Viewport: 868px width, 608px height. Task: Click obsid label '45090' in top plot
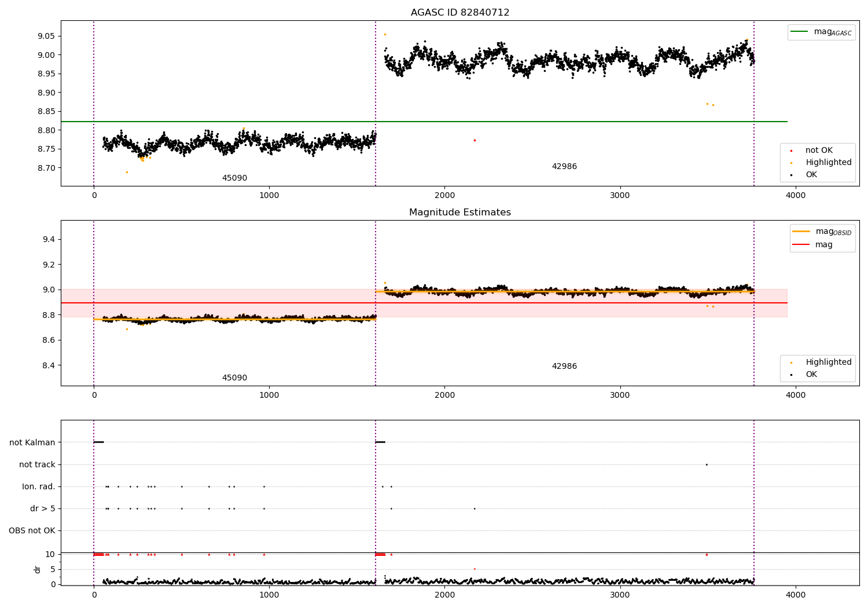[x=234, y=178]
